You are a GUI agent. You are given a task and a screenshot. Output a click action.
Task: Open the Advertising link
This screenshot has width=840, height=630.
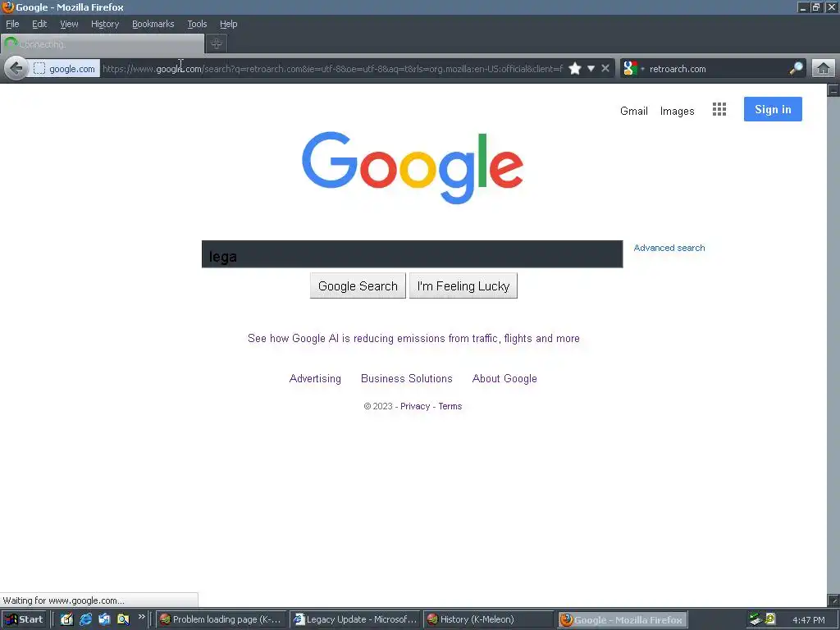[x=315, y=379]
